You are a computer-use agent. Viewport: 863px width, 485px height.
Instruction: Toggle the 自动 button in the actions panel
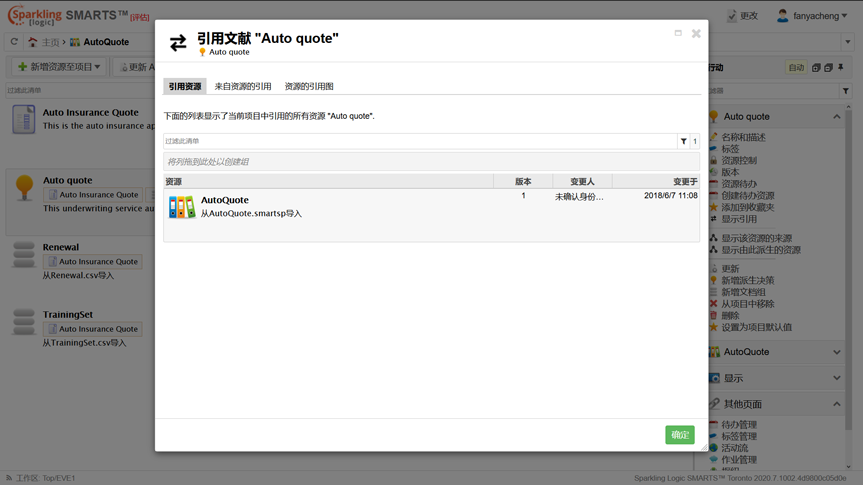coord(796,68)
